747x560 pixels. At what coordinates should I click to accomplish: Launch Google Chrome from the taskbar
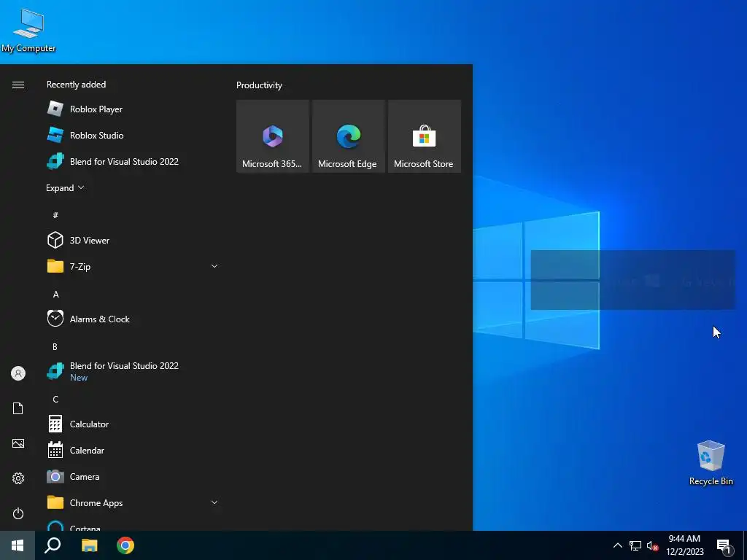[x=125, y=545]
